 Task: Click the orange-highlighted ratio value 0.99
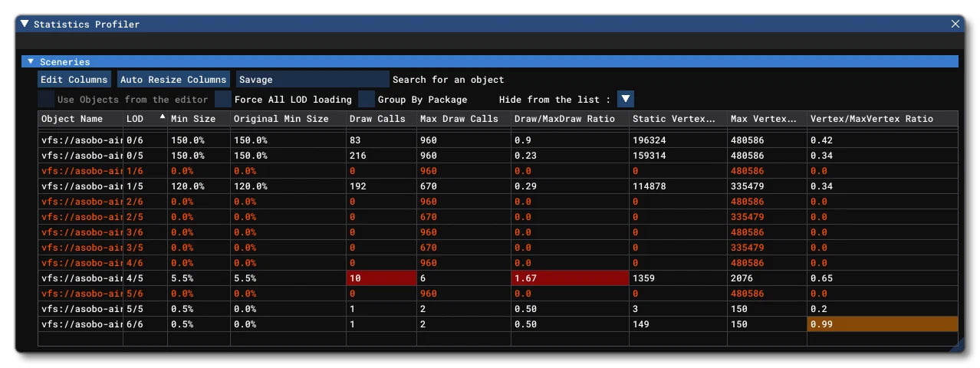(x=883, y=324)
